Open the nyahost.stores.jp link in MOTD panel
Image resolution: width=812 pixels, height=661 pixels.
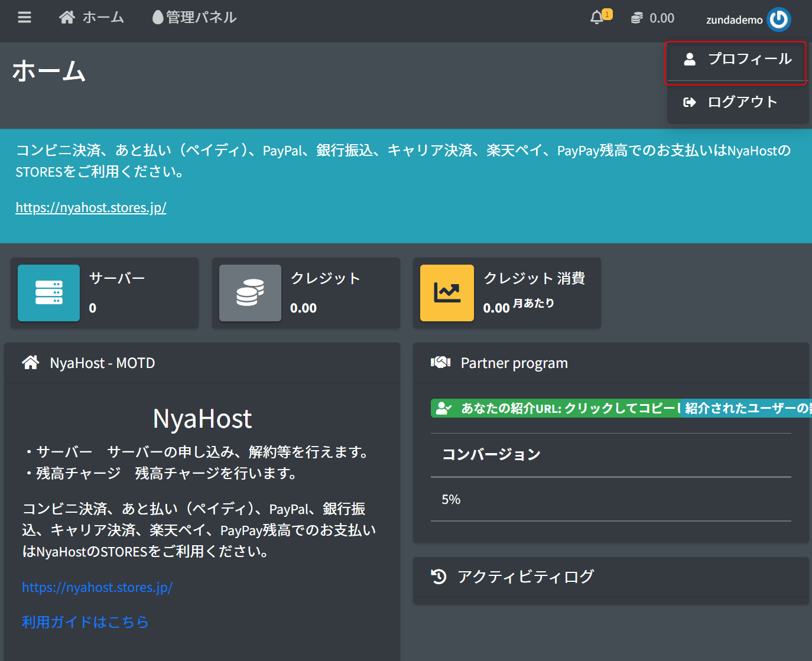tap(97, 587)
